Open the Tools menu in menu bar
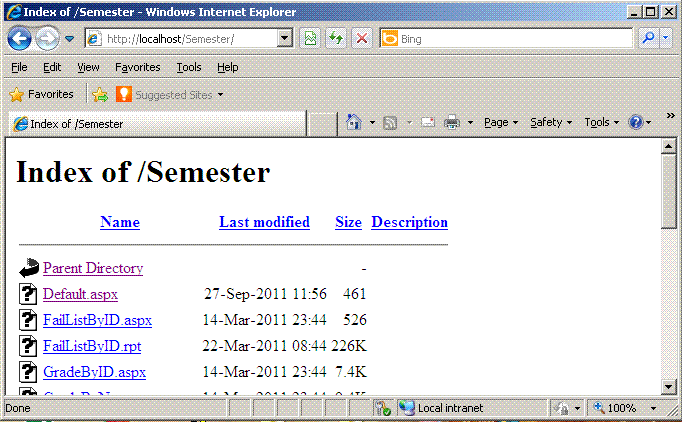Screen dimensions: 682x422 189,67
